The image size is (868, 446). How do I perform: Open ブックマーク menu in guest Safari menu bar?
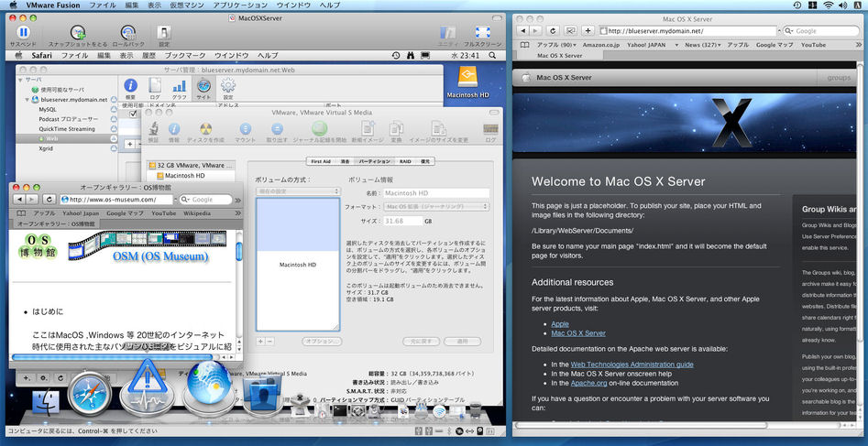pos(185,55)
